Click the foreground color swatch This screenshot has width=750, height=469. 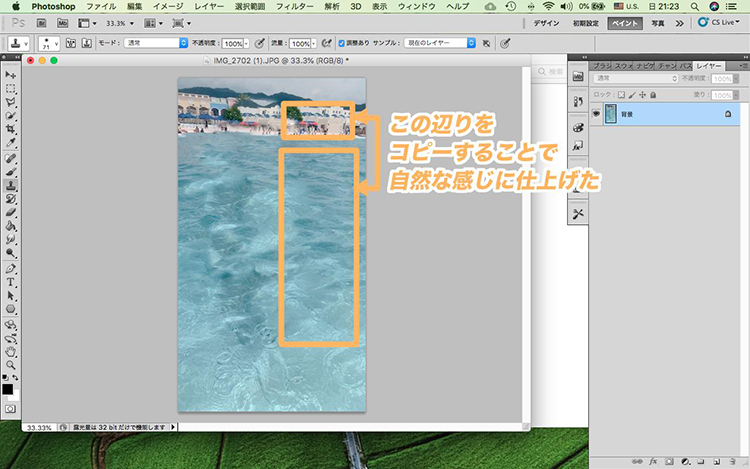coord(7,389)
